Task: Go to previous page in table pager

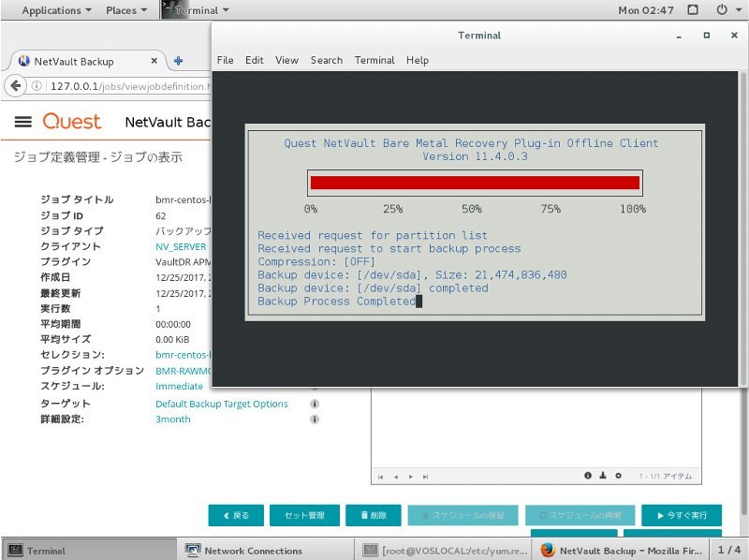Action: [x=395, y=477]
